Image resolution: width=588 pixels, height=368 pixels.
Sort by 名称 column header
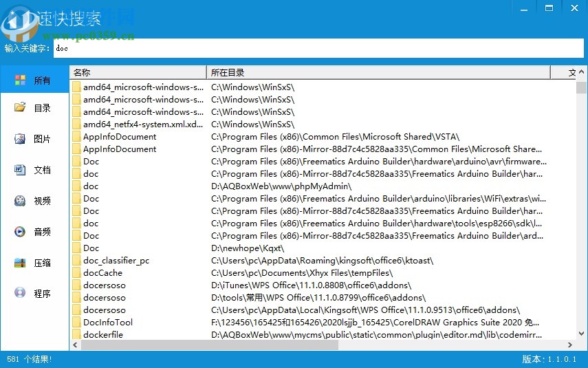(138, 72)
